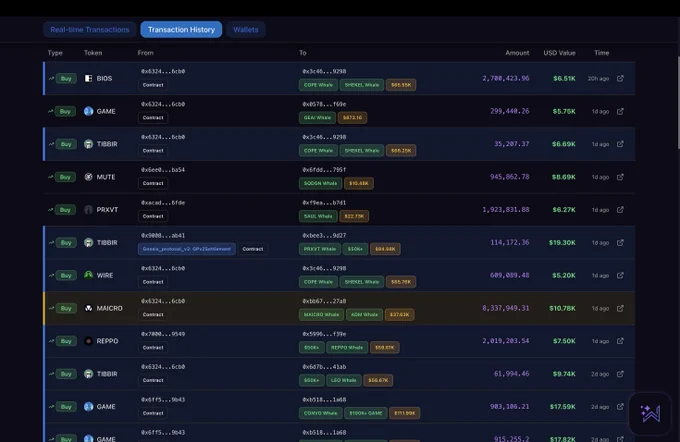This screenshot has height=442, width=680.
Task: Click the vertical scrollbar on the right
Action: [678, 103]
